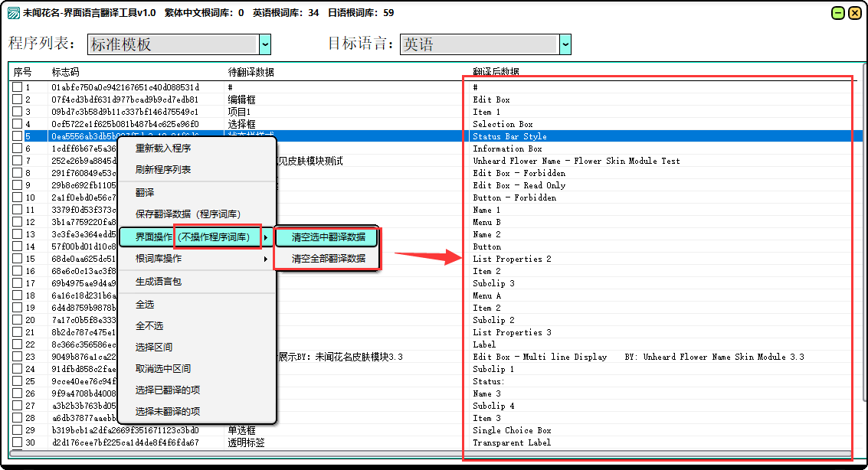
Task: Click 翻译 in the context menu
Action: 145,193
